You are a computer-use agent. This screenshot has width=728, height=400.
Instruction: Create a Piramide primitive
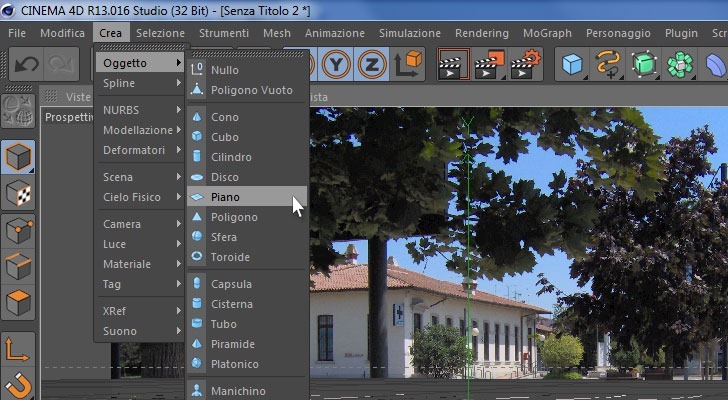pyautogui.click(x=247, y=344)
